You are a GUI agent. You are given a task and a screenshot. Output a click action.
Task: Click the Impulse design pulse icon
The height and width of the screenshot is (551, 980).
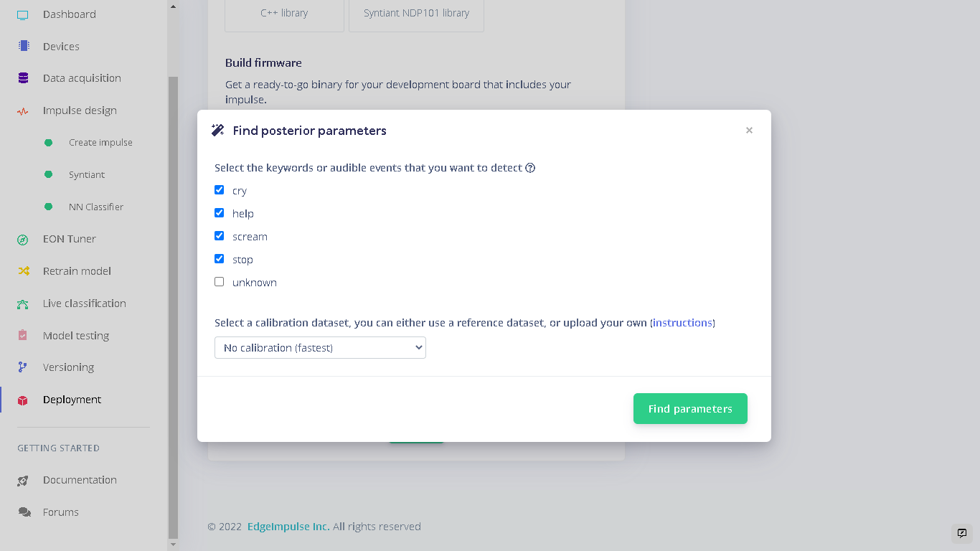coord(23,111)
